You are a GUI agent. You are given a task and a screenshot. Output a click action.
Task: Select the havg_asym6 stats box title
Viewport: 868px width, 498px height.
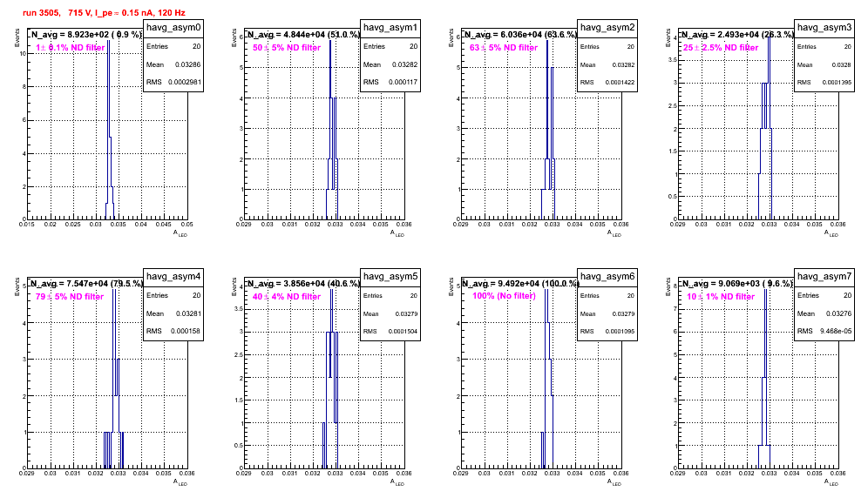pos(607,277)
